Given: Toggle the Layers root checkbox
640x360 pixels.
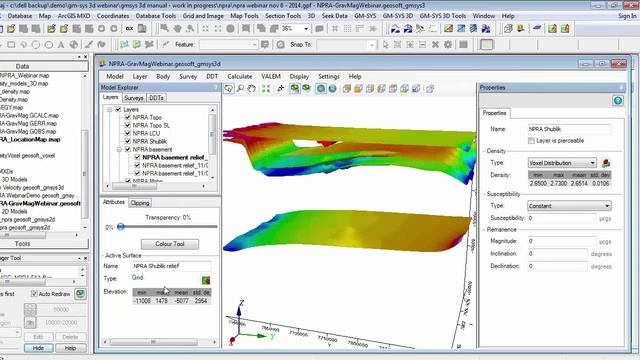Looking at the screenshot, I should click(118, 109).
